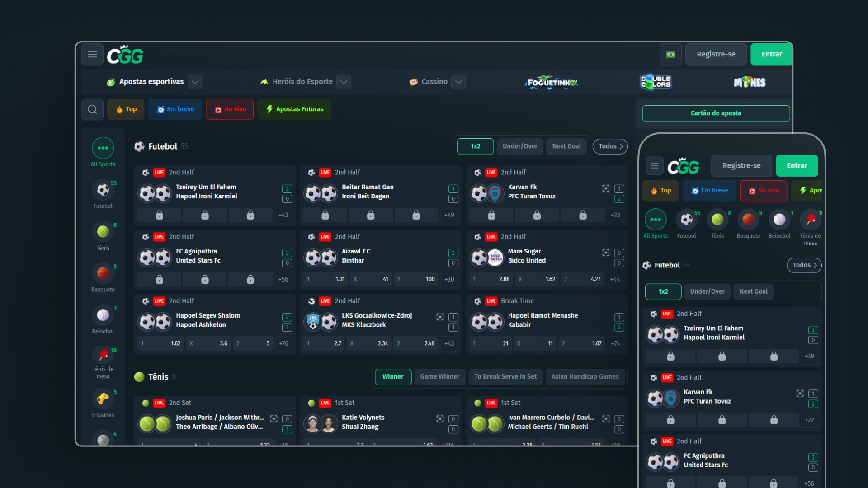Select Basquete icon in left sidebar
Screen dimensions: 868x488
103,273
